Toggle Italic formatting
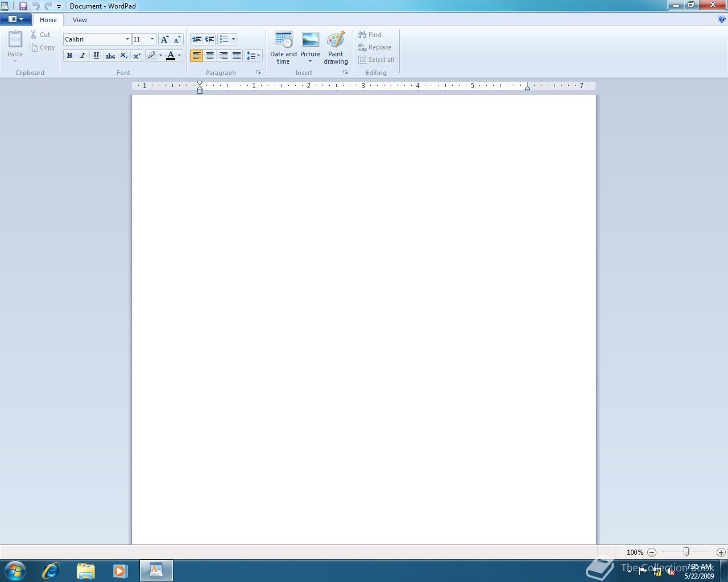 click(x=83, y=55)
